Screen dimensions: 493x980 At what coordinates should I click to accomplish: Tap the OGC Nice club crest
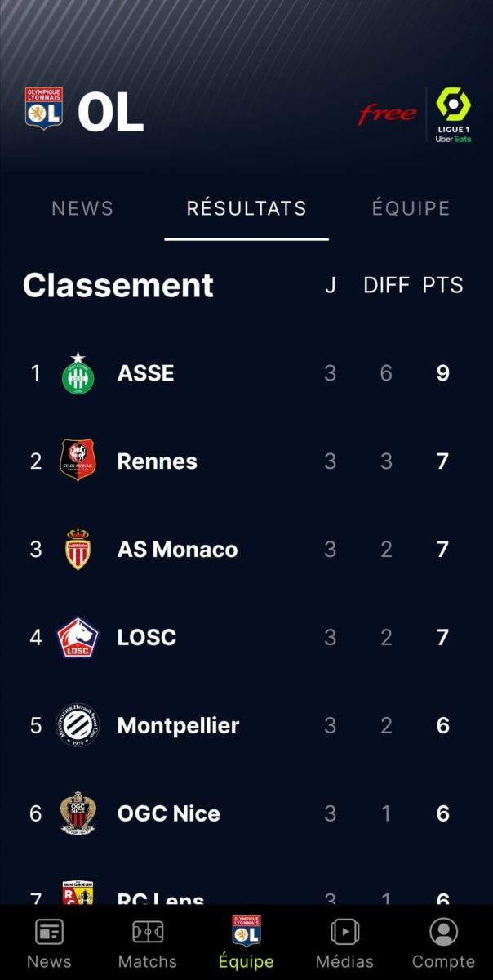tap(78, 813)
